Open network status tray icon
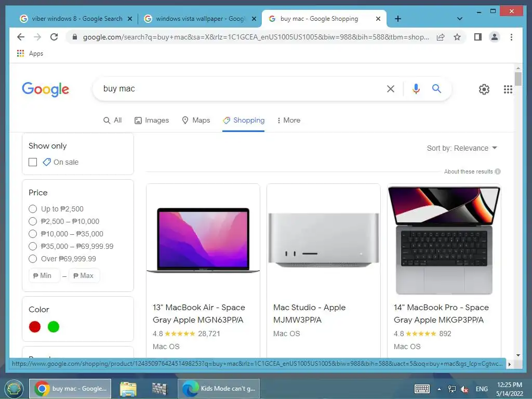 click(x=451, y=389)
